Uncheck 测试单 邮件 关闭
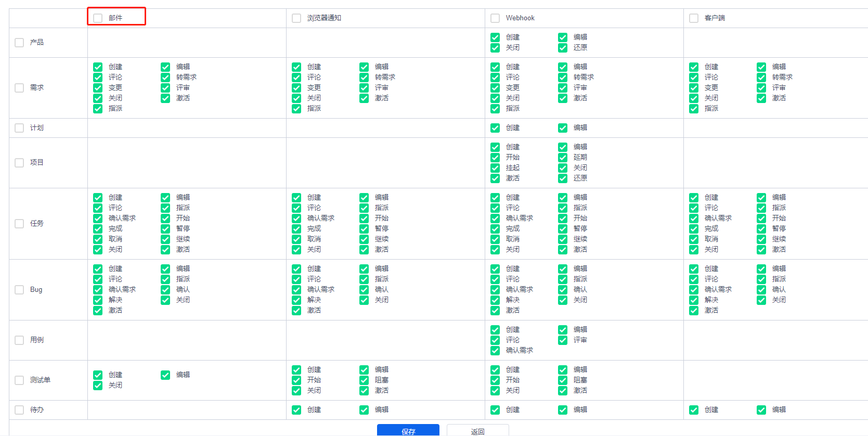Screen dimensions: 868x436 [x=98, y=386]
